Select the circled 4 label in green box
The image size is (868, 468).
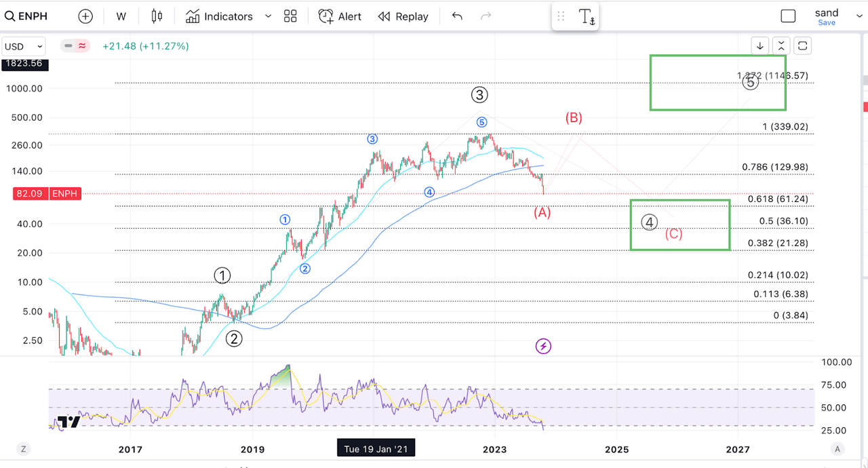point(650,222)
